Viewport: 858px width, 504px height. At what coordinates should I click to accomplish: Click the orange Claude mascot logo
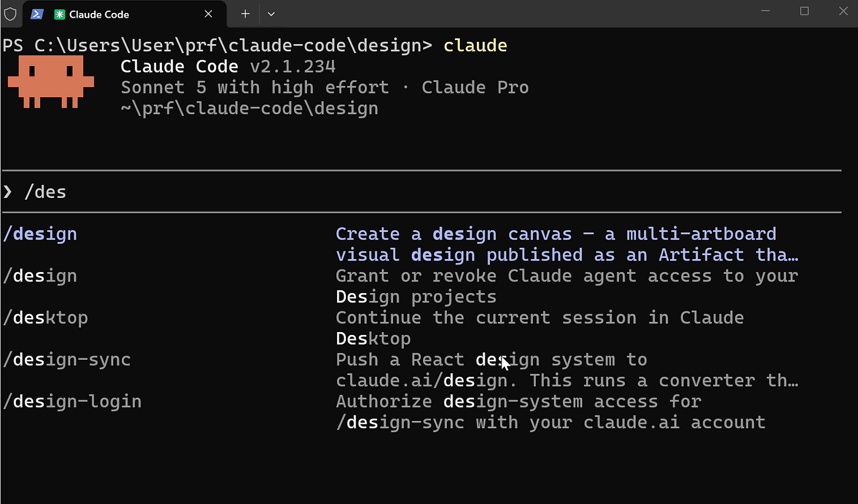pyautogui.click(x=51, y=82)
